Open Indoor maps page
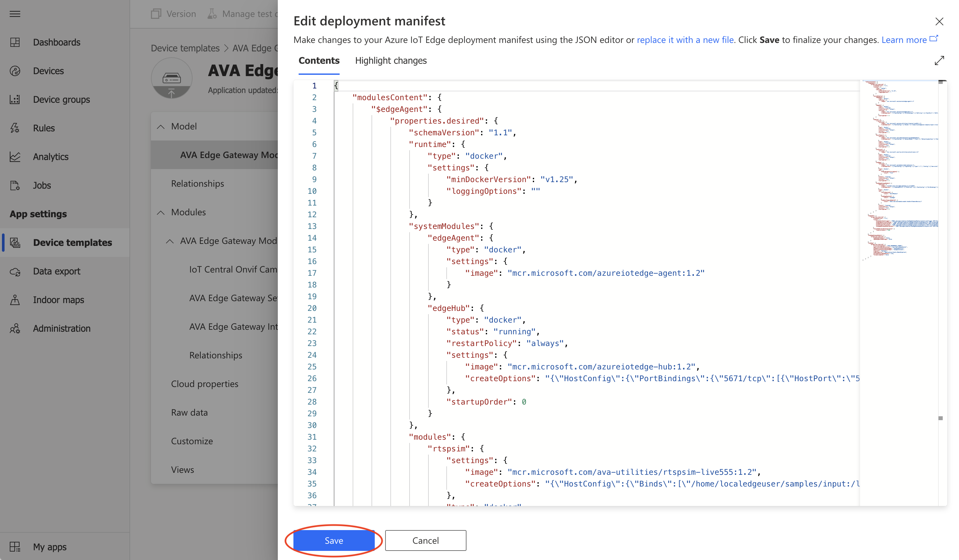Image resolution: width=959 pixels, height=560 pixels. point(65,300)
